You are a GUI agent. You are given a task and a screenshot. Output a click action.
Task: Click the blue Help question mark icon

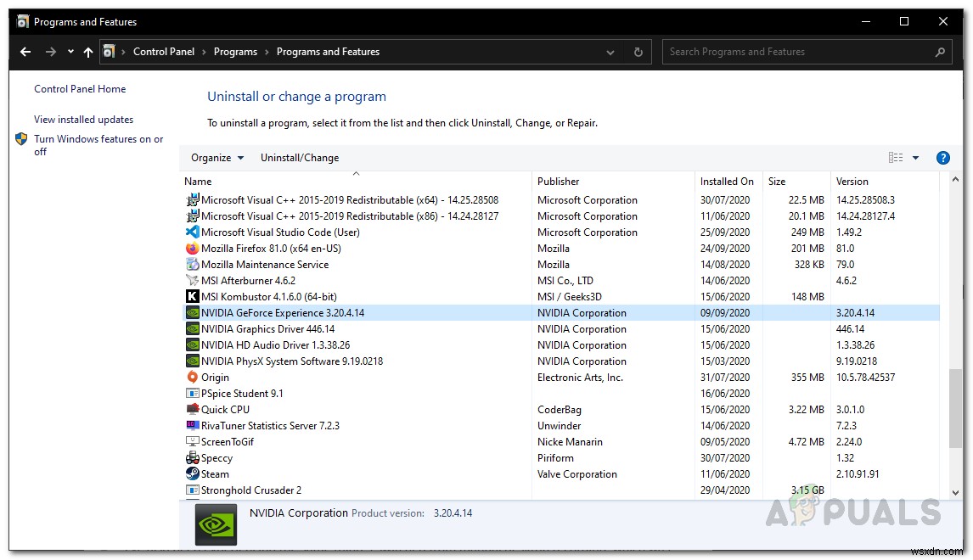point(943,157)
